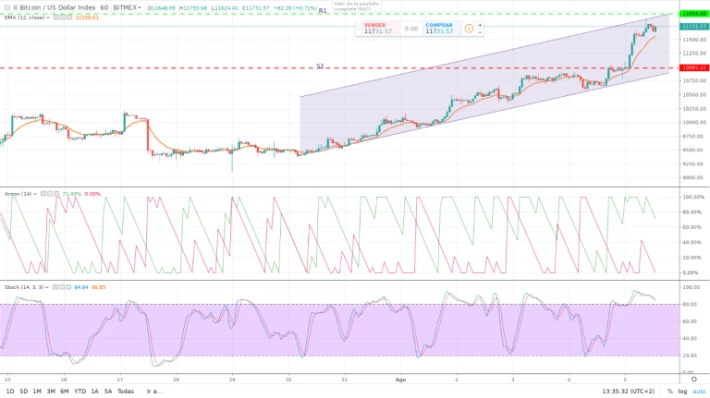710x398 pixels.
Task: Remove the EMA indicator with its X icon
Action: pos(69,18)
